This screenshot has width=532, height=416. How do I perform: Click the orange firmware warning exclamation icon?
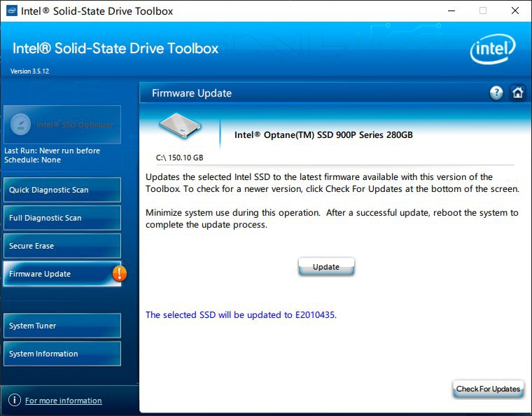(x=120, y=274)
